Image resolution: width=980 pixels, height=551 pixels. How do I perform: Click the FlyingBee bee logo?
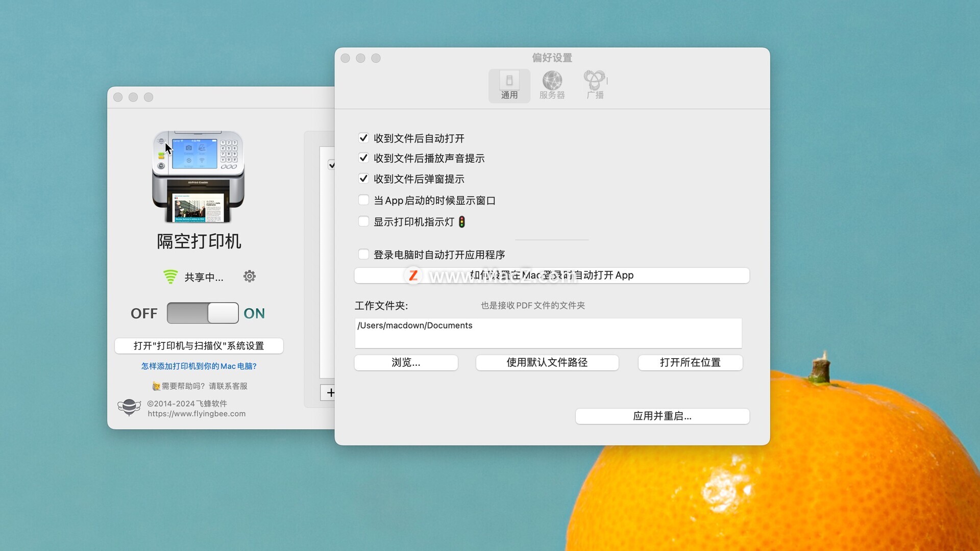tap(129, 407)
